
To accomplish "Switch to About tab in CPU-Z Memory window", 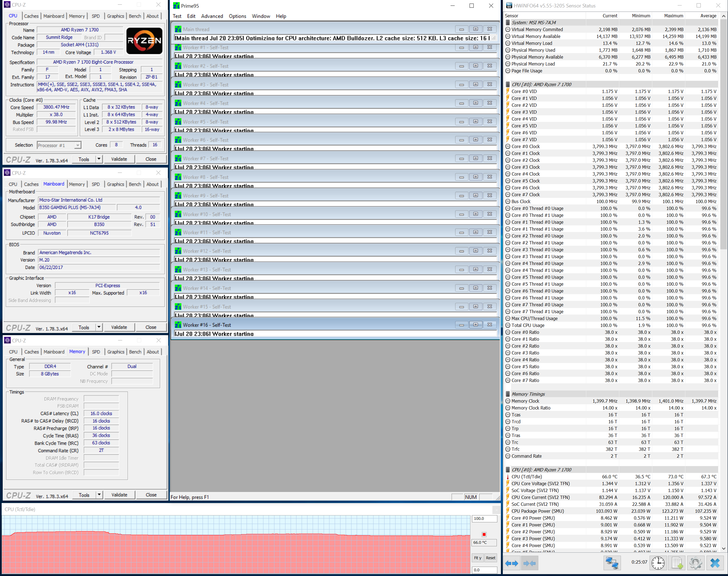I will coord(153,352).
